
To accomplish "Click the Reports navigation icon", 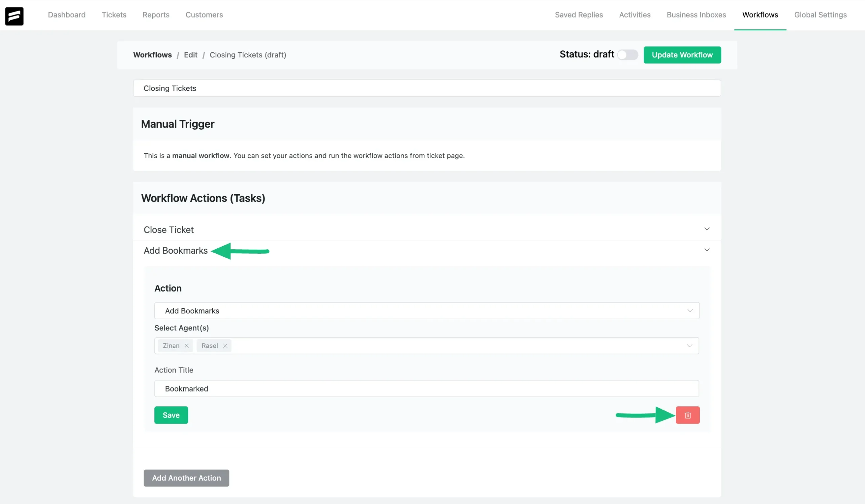I will coord(156,15).
